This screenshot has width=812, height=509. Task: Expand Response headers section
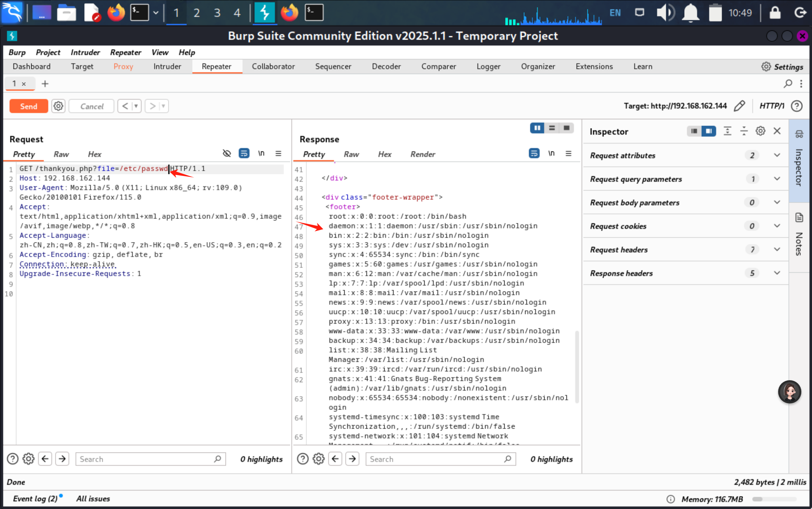point(777,273)
